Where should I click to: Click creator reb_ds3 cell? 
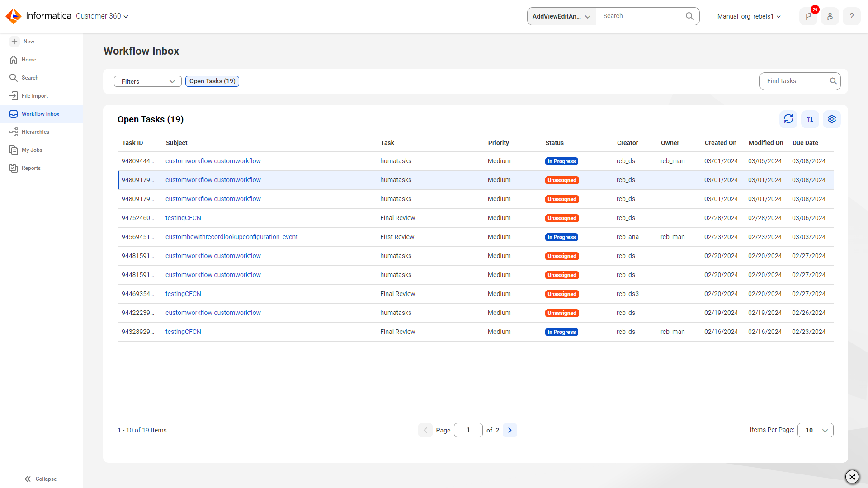pos(627,294)
